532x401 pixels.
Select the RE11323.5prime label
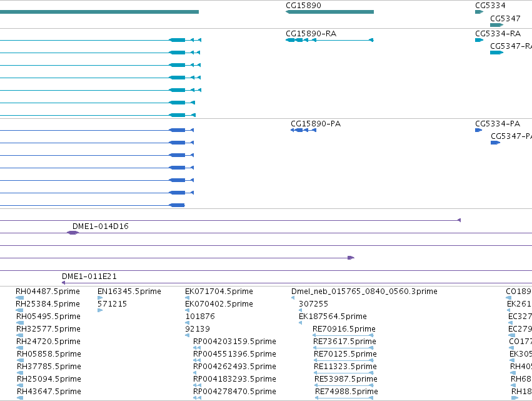pos(345,367)
